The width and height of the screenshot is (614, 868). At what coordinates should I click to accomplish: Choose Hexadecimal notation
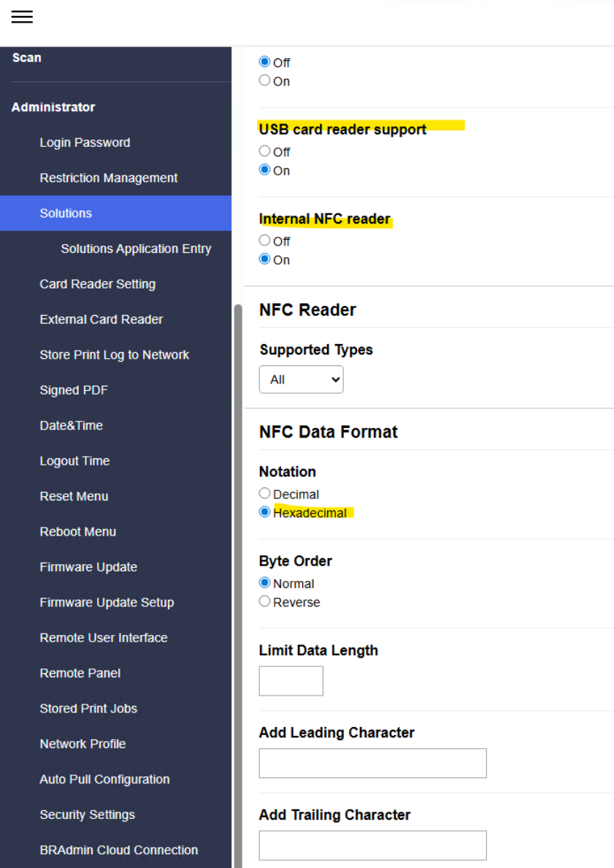pos(264,512)
